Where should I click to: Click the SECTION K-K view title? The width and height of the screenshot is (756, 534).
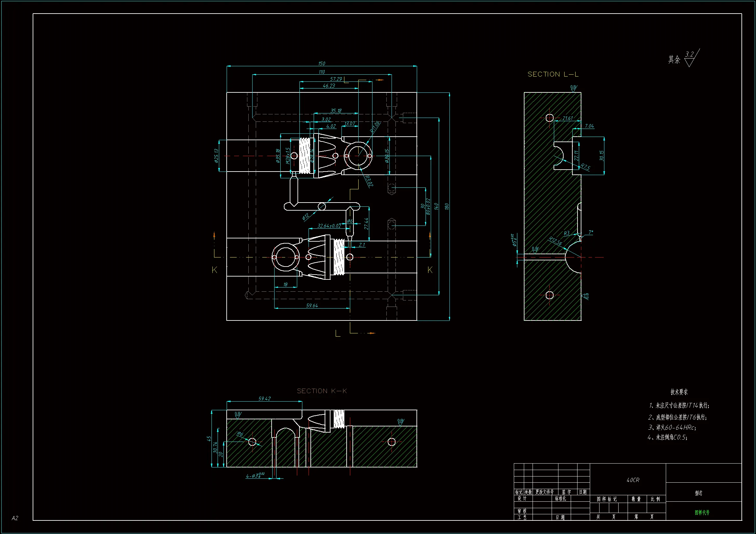coord(322,391)
